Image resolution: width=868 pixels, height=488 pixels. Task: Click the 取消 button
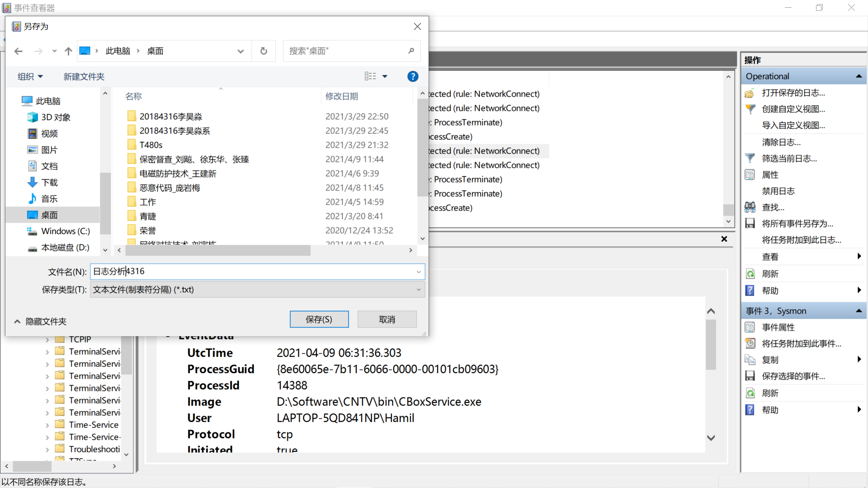click(387, 319)
